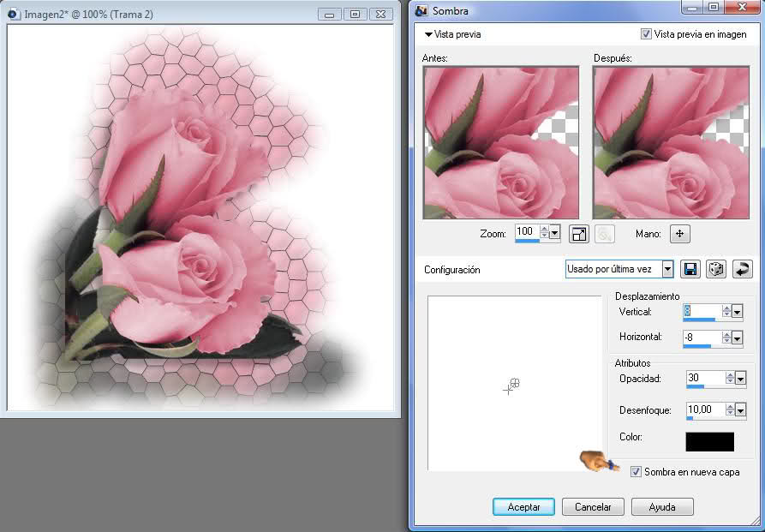The image size is (765, 532).
Task: Close the Sombra dialog
Action: (x=742, y=8)
